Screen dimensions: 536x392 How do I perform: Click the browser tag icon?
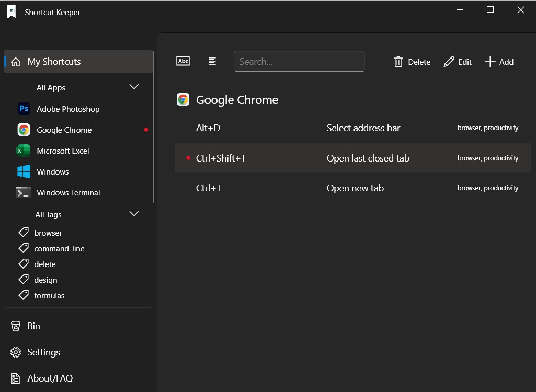24,233
